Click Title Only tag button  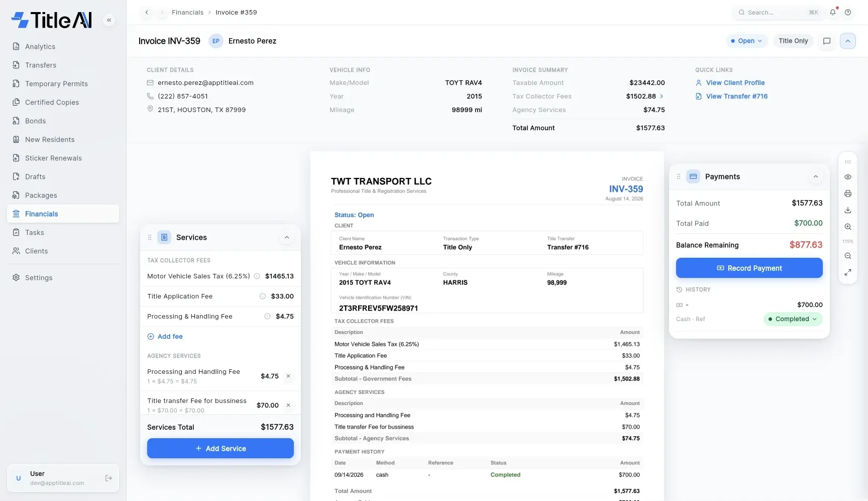coord(793,41)
